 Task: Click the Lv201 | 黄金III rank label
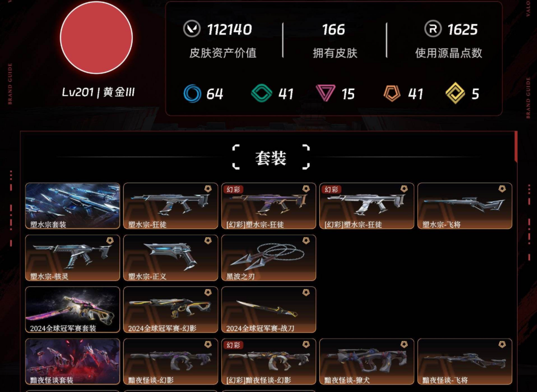pyautogui.click(x=98, y=92)
